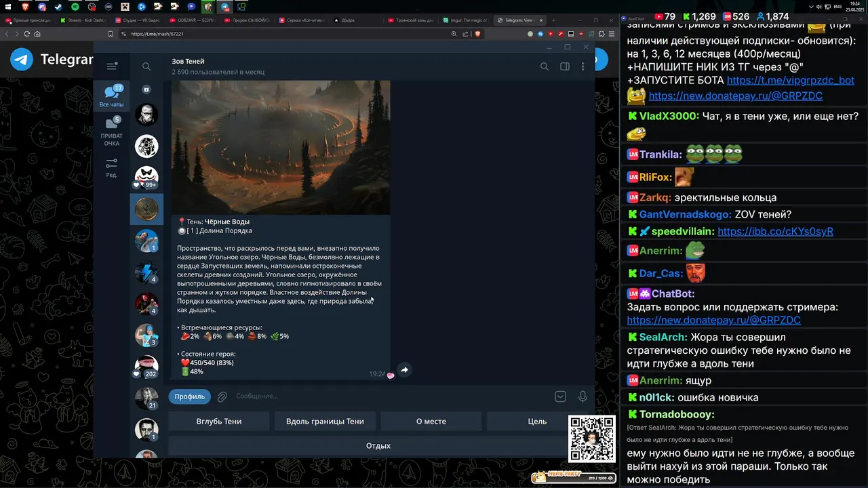Open search within the Зов Теней chat
This screenshot has height=488, width=868.
click(544, 66)
